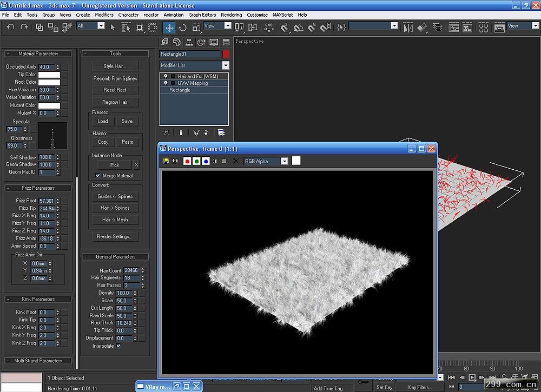The image size is (541, 392).
Task: Choose the Select Object arrow tool
Action: coord(113,27)
